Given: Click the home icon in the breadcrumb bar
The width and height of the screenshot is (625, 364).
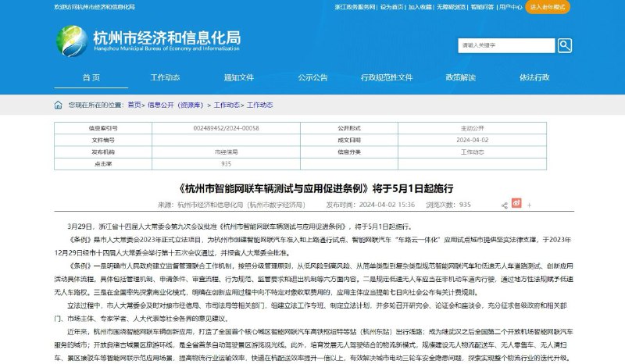Looking at the screenshot, I should (58, 105).
